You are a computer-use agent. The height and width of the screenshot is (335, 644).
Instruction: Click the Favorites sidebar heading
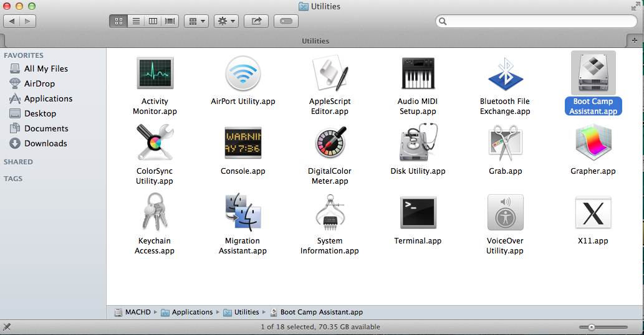[24, 55]
